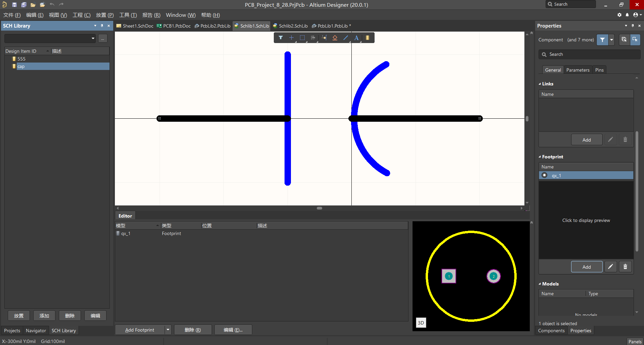Click the 放置 button in SCH Library

tap(19, 316)
